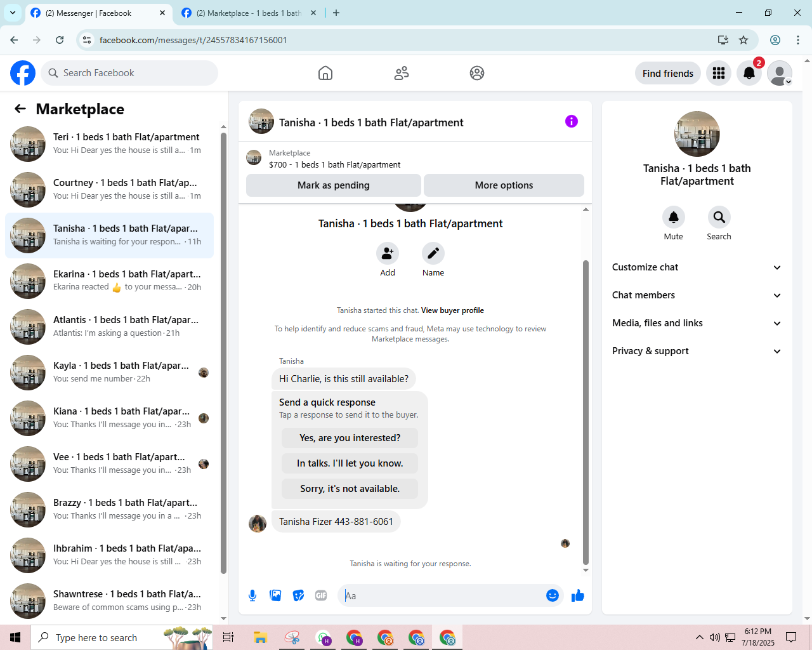Image resolution: width=812 pixels, height=650 pixels.
Task: Open the emoji picker in message box
Action: point(553,595)
